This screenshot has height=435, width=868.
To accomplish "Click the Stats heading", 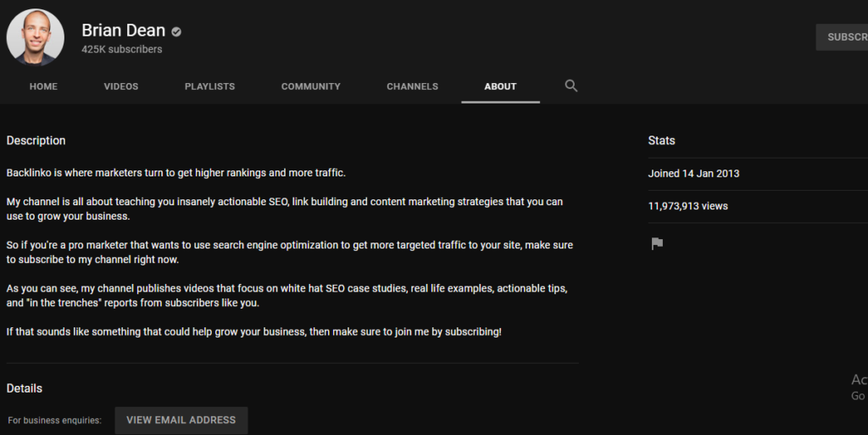I will [x=661, y=141].
